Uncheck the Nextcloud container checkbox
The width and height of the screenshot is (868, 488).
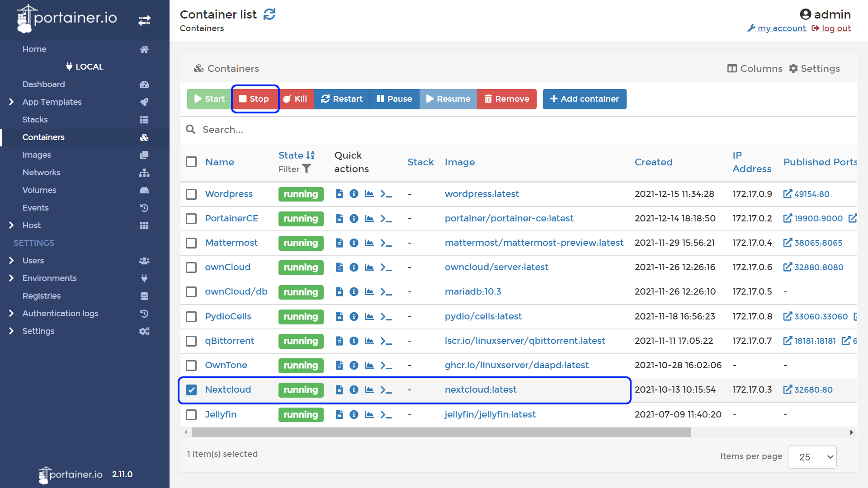pyautogui.click(x=191, y=390)
